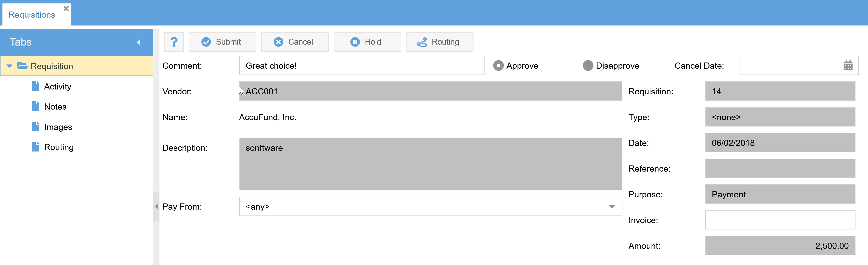Open the Routing item in sidebar tree
The height and width of the screenshot is (265, 868).
tap(59, 147)
